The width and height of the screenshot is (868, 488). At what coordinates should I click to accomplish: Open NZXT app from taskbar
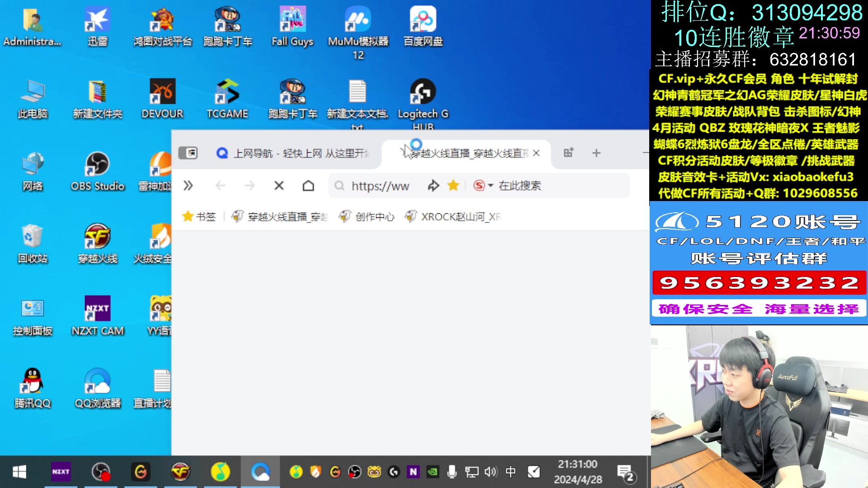[x=61, y=472]
